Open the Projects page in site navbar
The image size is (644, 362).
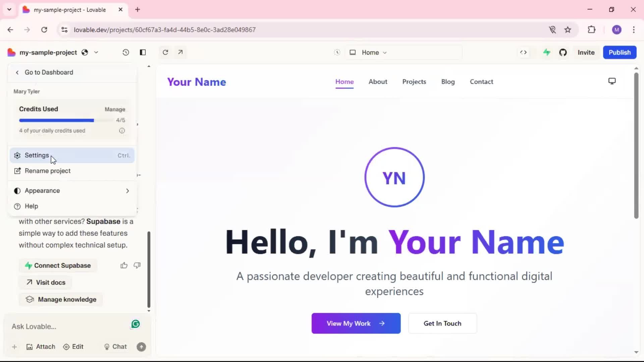[x=414, y=82]
